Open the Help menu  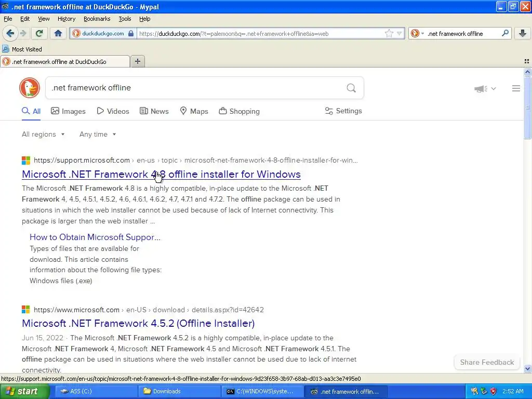[144, 19]
